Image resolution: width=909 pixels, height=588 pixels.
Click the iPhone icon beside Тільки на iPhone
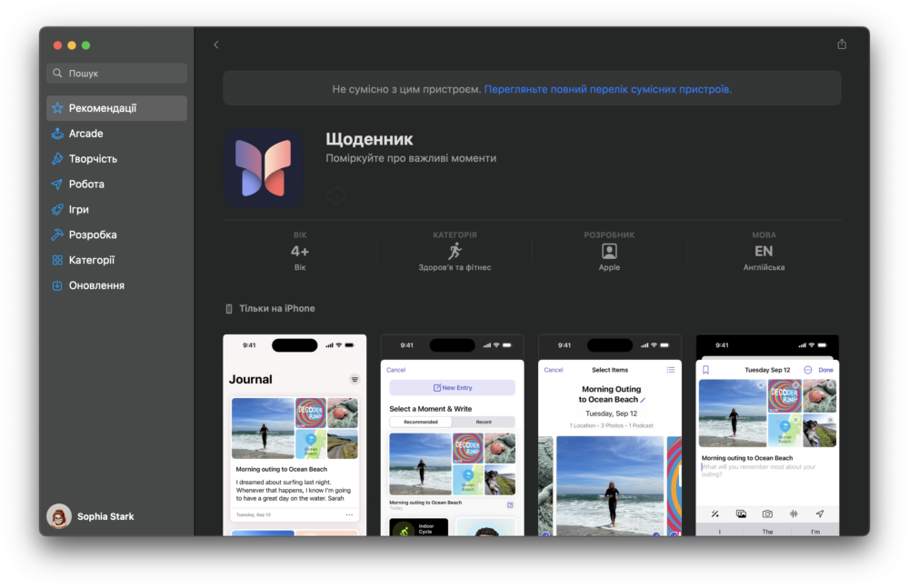coord(229,308)
